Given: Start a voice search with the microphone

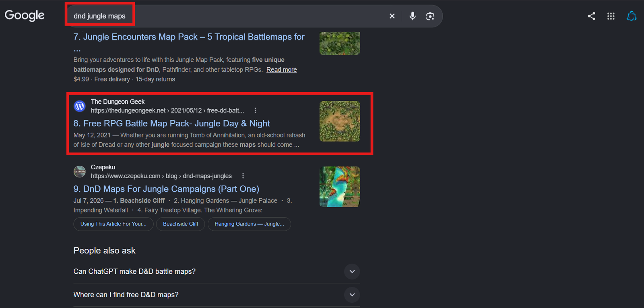Looking at the screenshot, I should 413,16.
